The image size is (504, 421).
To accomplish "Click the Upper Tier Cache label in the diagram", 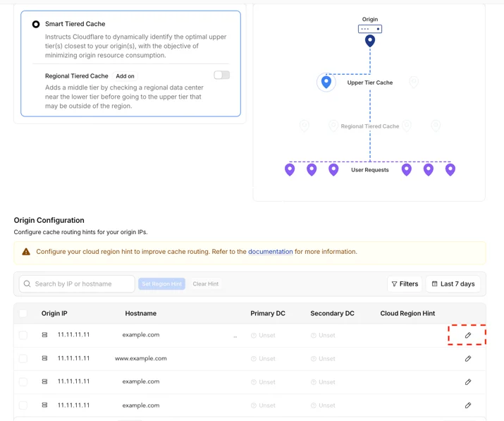I will pos(370,83).
